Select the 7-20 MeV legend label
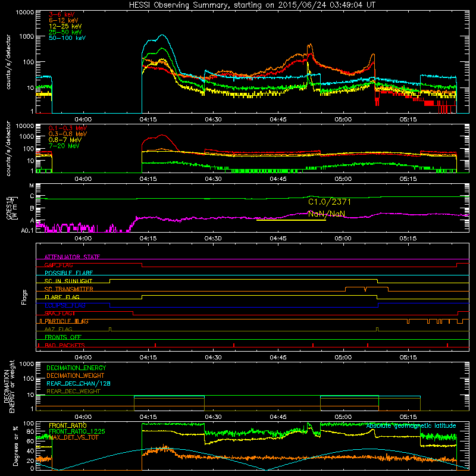476x476 pixels. click(x=64, y=146)
